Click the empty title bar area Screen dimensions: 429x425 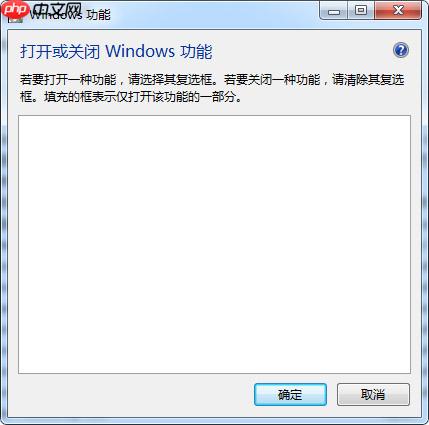tap(213, 15)
